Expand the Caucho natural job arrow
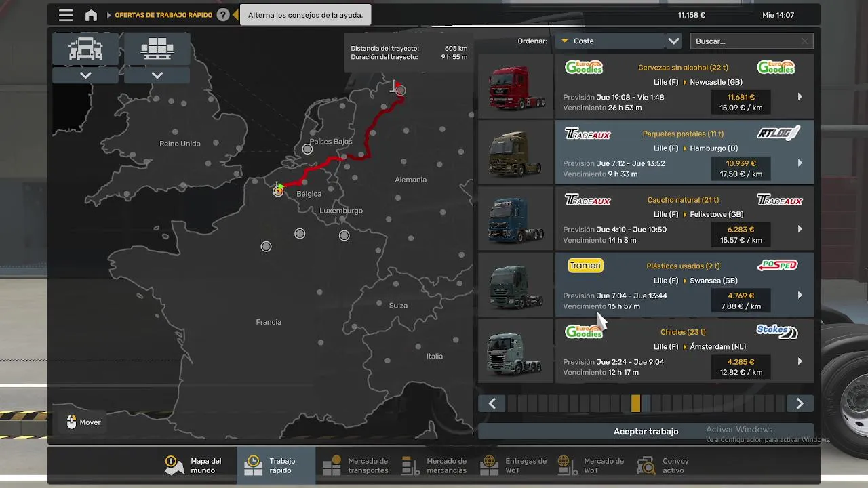 pyautogui.click(x=800, y=229)
